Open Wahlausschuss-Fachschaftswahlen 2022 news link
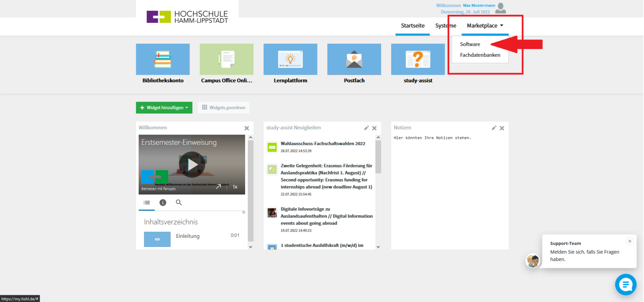Image resolution: width=644 pixels, height=302 pixels. tap(323, 143)
